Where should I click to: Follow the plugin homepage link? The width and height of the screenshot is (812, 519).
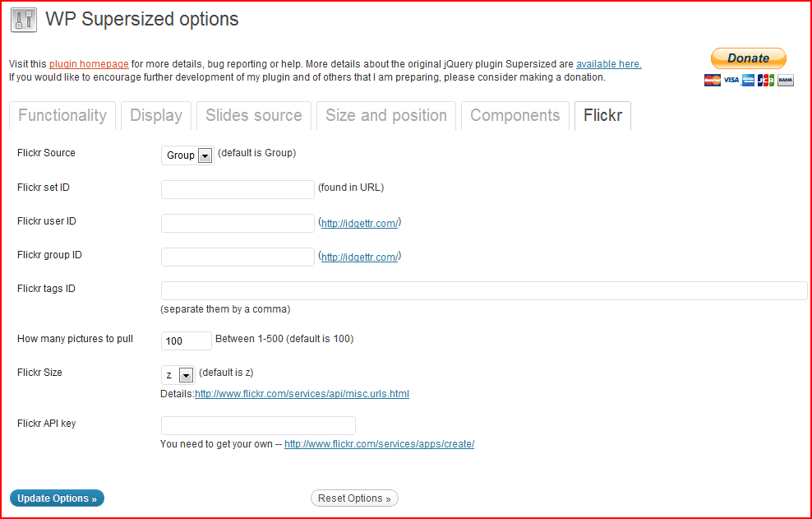(x=89, y=64)
